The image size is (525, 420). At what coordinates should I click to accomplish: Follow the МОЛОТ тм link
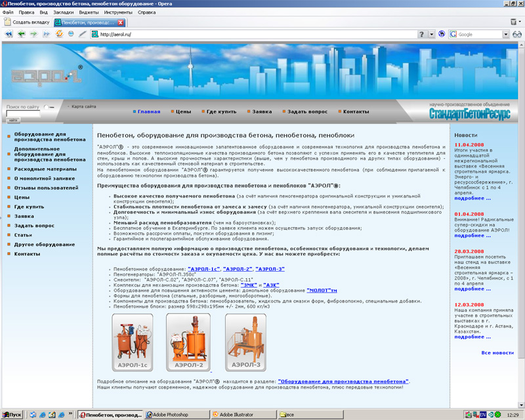322,290
